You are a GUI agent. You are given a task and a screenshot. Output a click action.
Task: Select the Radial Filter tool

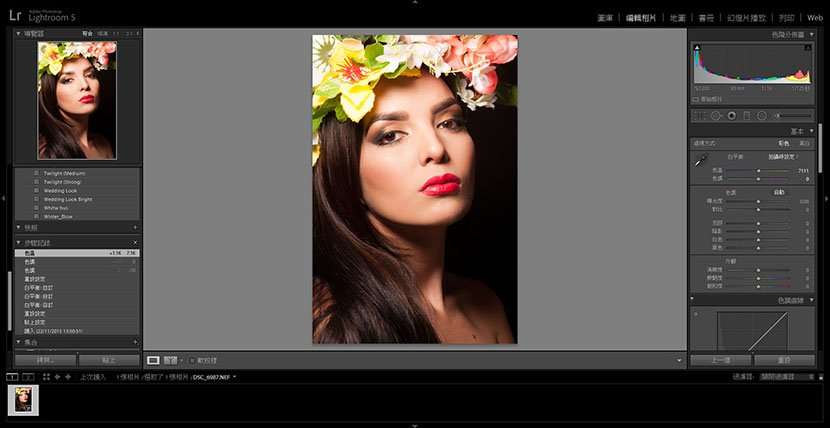point(762,115)
